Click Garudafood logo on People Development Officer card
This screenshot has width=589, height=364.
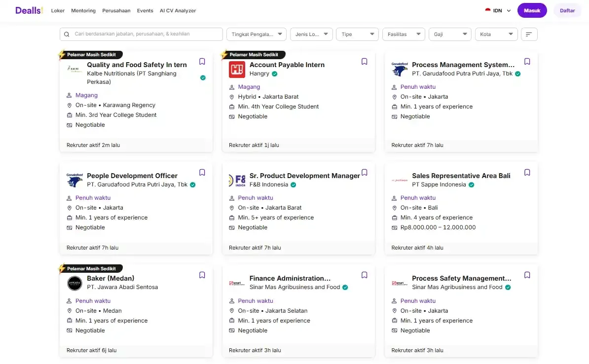click(x=74, y=181)
